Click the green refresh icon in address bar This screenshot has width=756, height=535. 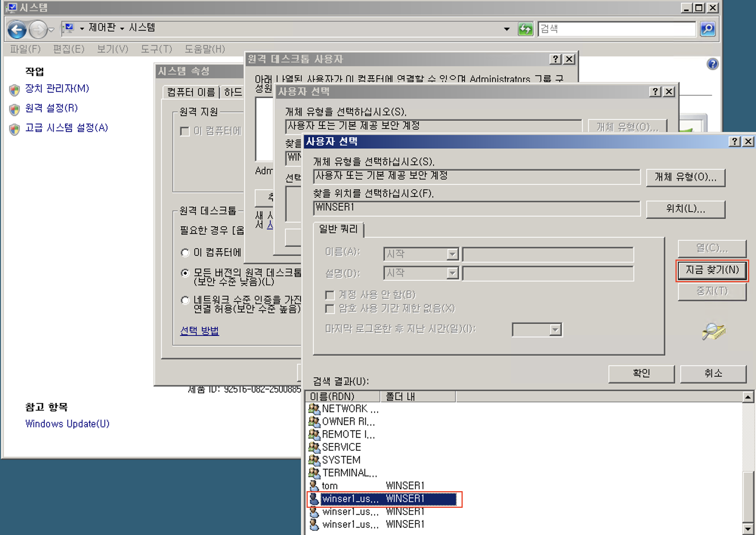(x=525, y=29)
